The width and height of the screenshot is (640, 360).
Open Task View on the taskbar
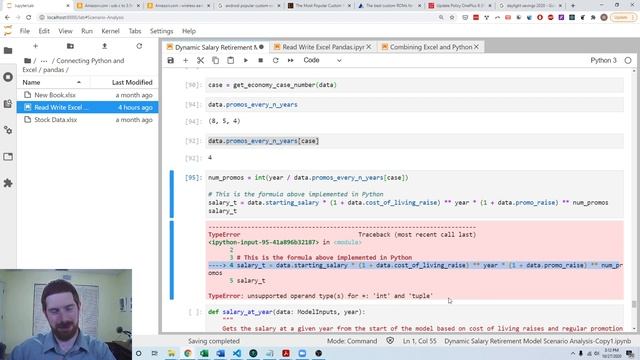pos(155,353)
